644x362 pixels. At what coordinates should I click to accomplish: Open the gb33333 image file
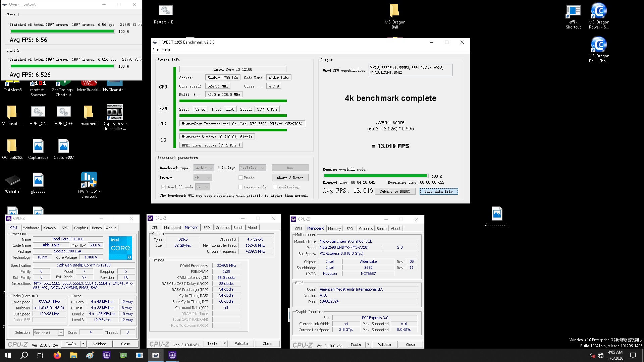(38, 183)
